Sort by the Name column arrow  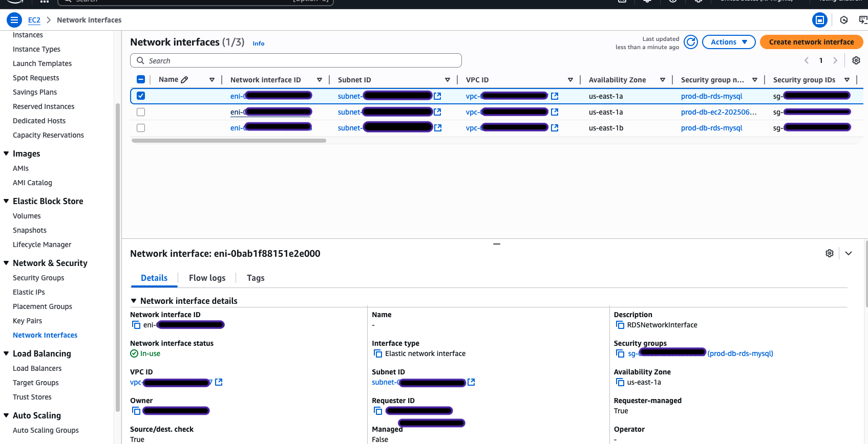pos(212,80)
